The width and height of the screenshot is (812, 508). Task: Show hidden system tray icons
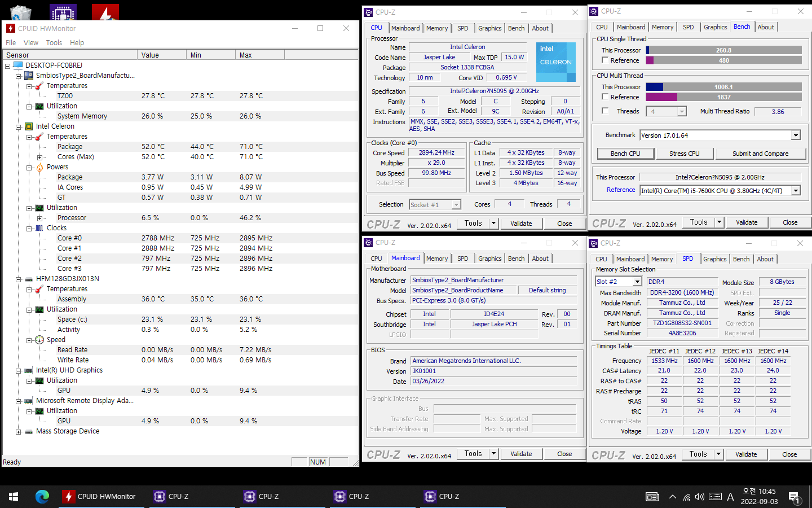click(672, 497)
